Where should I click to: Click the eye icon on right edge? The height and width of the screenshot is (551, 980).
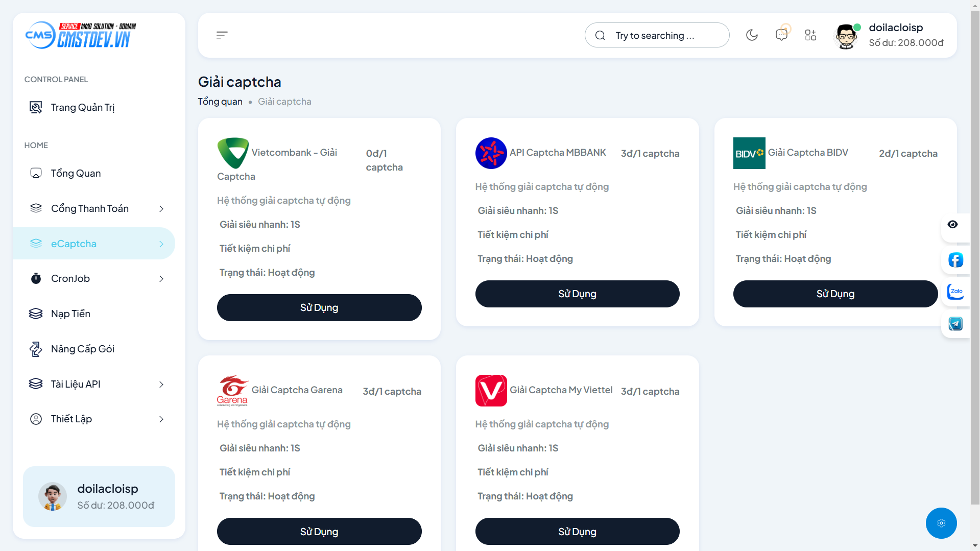click(x=952, y=225)
